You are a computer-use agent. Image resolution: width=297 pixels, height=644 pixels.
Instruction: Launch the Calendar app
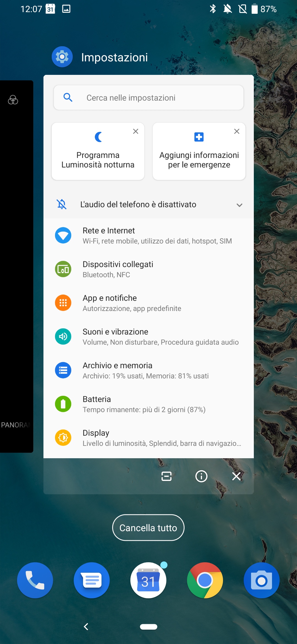148,580
